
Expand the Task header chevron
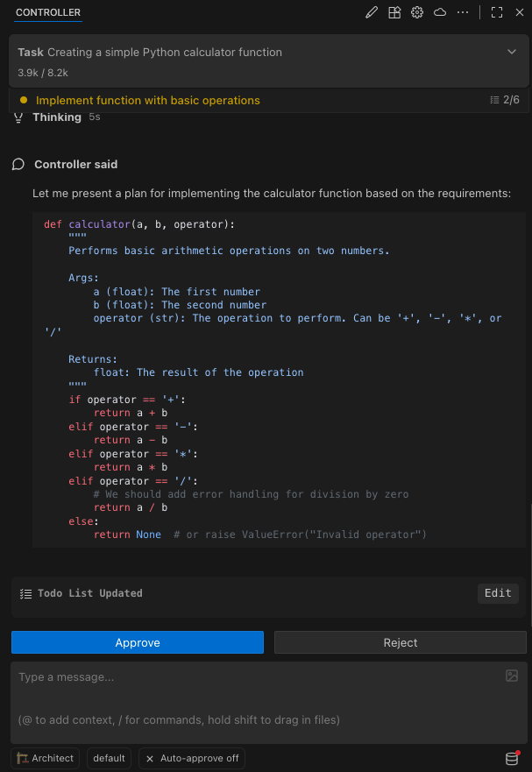coord(512,53)
